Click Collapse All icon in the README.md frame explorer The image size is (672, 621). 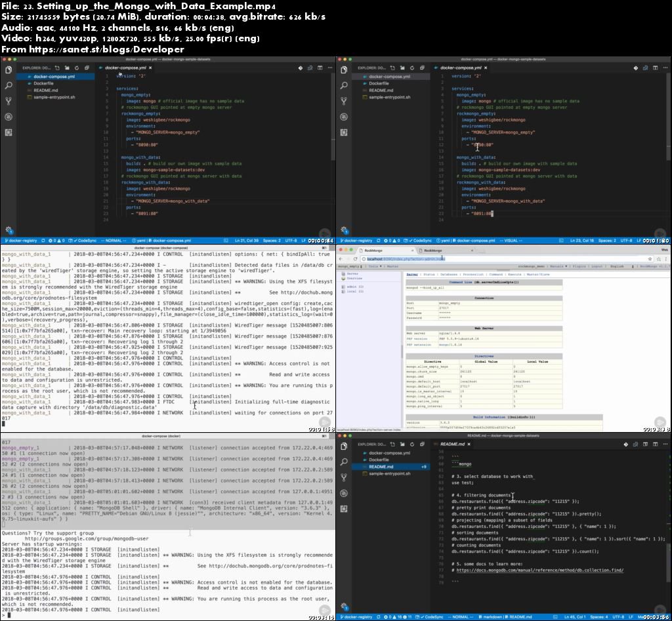422,444
